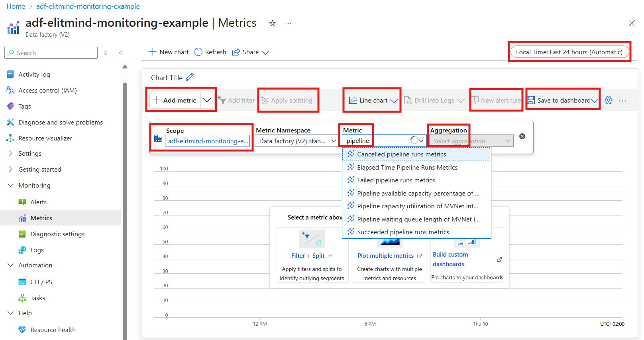Image resolution: width=644 pixels, height=340 pixels.
Task: Open the Filter + Split link
Action: click(x=312, y=256)
